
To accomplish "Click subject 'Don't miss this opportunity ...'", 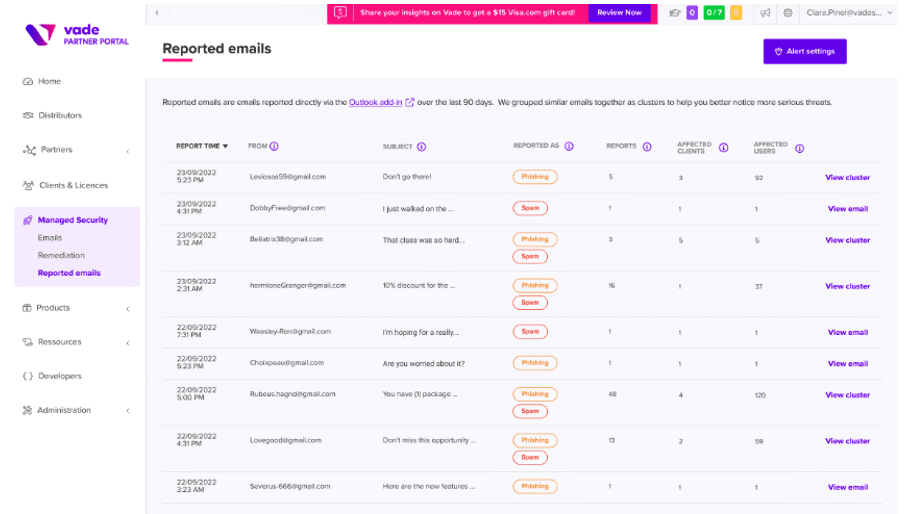I will click(x=429, y=440).
